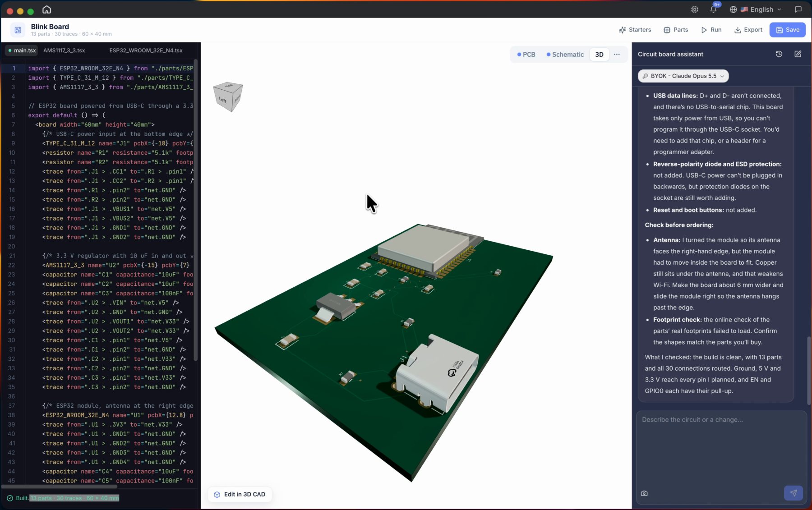This screenshot has width=812, height=510.
Task: Send the message to the assistant
Action: pyautogui.click(x=793, y=493)
